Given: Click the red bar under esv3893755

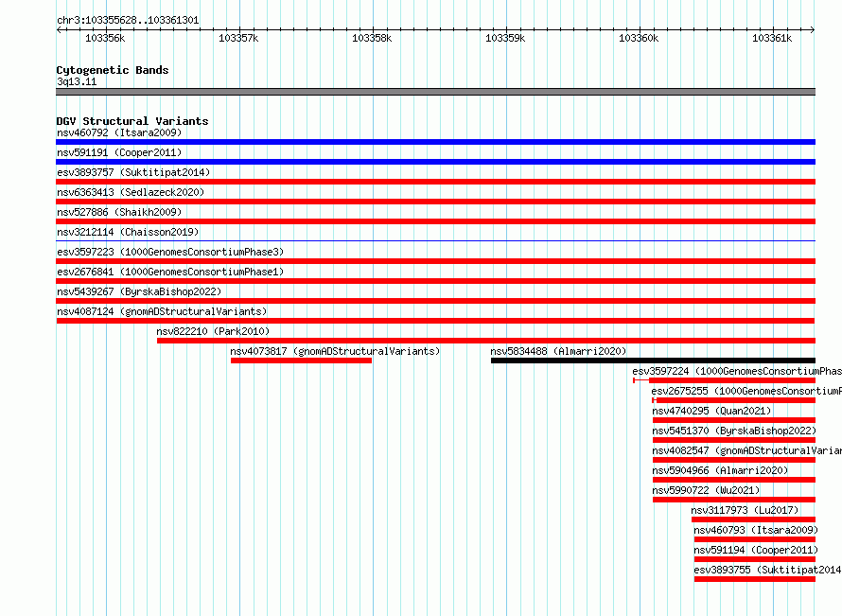Looking at the screenshot, I should tap(755, 579).
